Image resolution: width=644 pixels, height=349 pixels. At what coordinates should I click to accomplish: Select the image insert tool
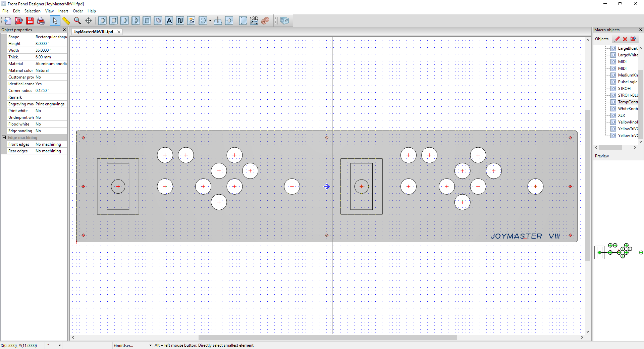191,21
